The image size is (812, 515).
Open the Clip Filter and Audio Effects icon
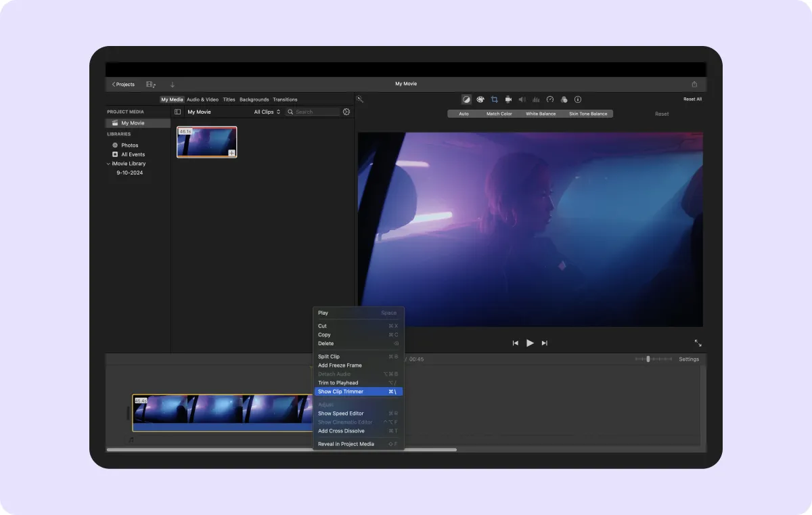click(564, 99)
